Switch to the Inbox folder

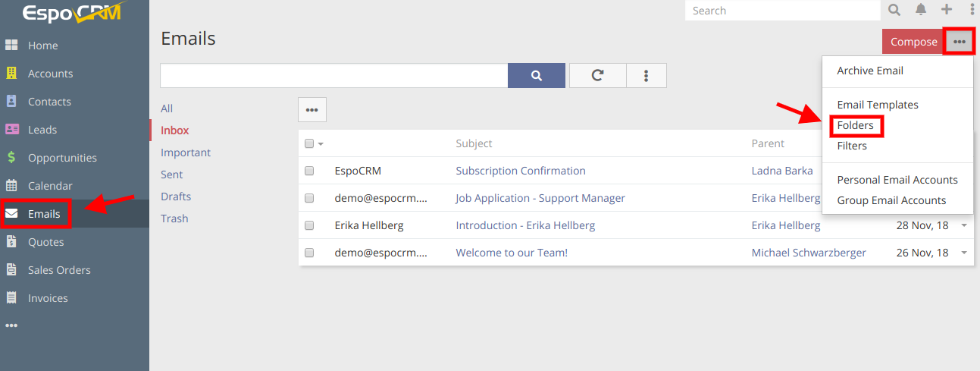[175, 130]
